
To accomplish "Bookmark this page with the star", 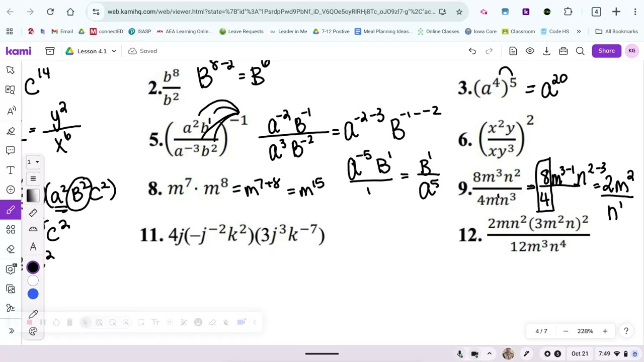I will tap(459, 12).
